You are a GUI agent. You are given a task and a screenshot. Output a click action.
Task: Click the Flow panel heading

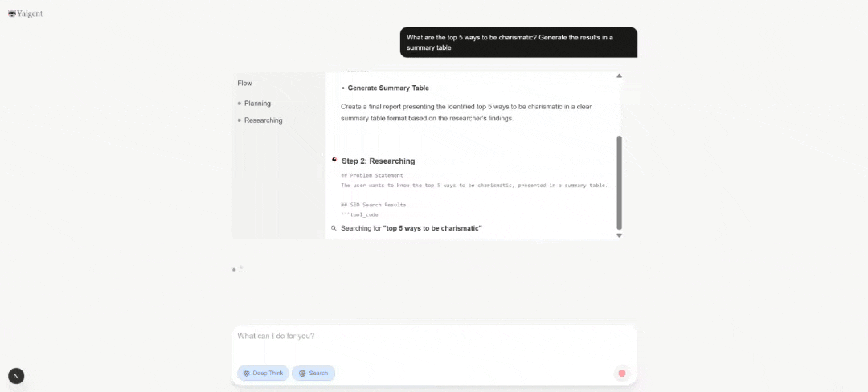[x=244, y=83]
